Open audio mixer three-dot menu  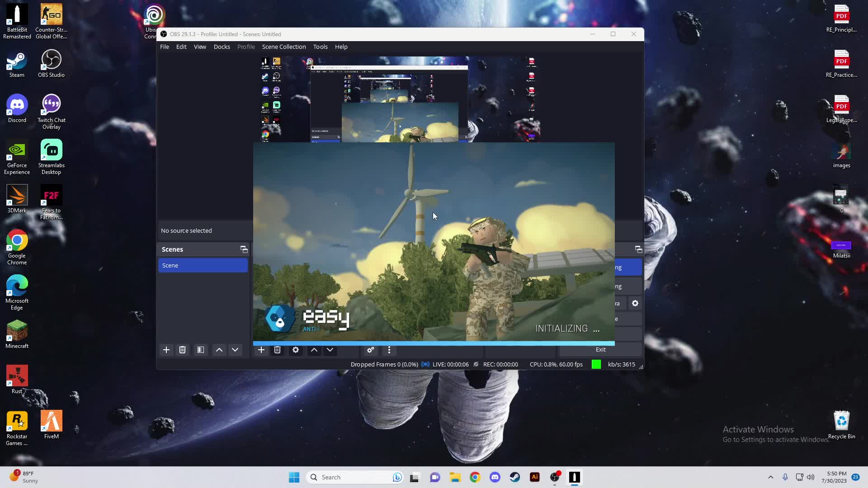click(x=389, y=350)
